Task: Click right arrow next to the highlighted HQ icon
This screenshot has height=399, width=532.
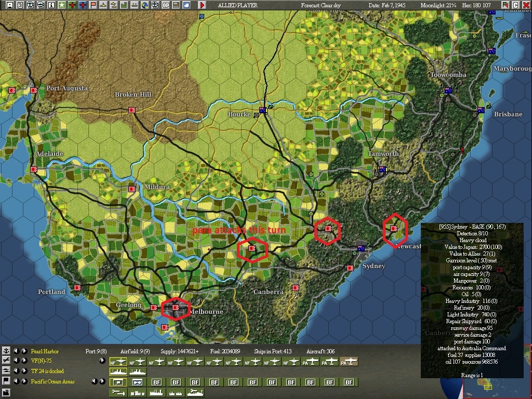Action: pos(102,381)
